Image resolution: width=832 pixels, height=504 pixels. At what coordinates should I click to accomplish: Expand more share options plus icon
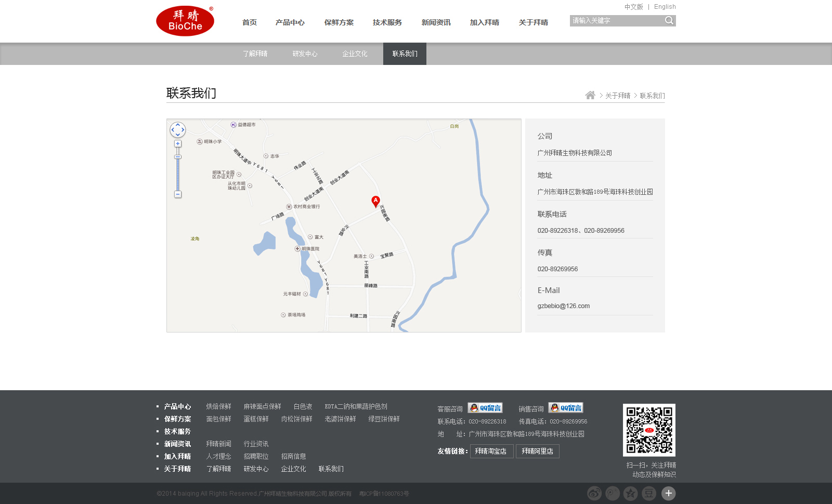pyautogui.click(x=669, y=493)
